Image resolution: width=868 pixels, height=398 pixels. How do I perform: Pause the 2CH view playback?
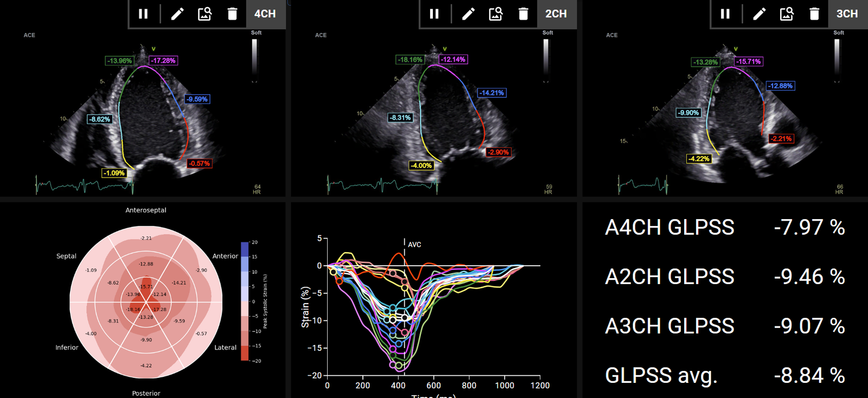(434, 14)
